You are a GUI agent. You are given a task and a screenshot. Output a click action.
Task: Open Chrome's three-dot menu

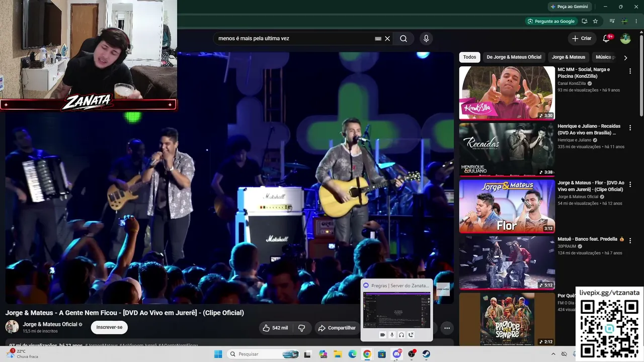coord(636,21)
